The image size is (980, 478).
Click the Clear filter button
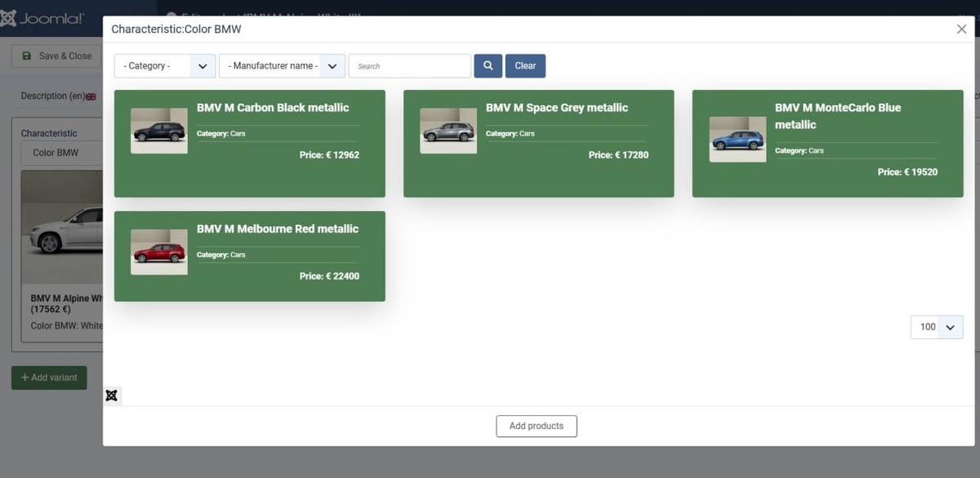[x=525, y=66]
